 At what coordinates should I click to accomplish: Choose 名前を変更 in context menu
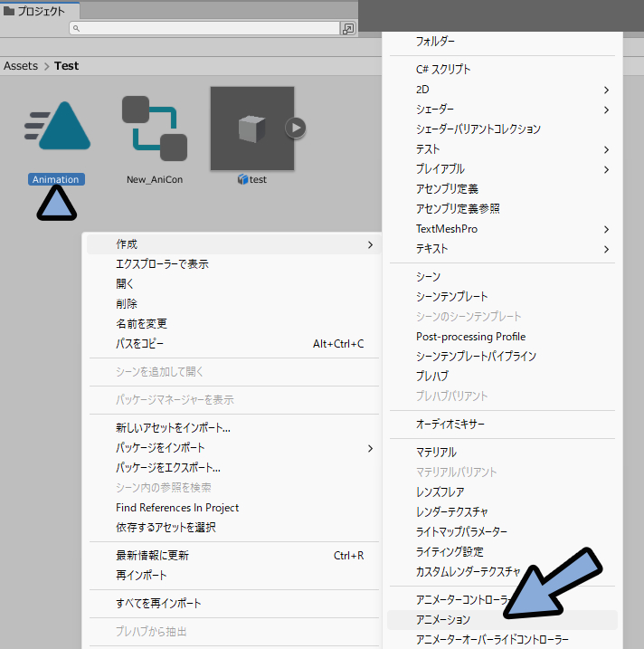point(234,324)
